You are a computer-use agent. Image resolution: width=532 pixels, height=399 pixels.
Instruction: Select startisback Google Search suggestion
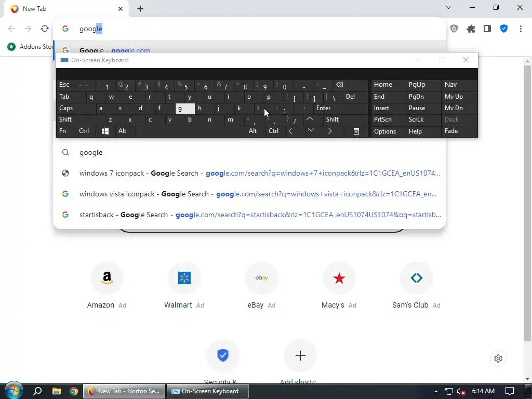pyautogui.click(x=249, y=215)
